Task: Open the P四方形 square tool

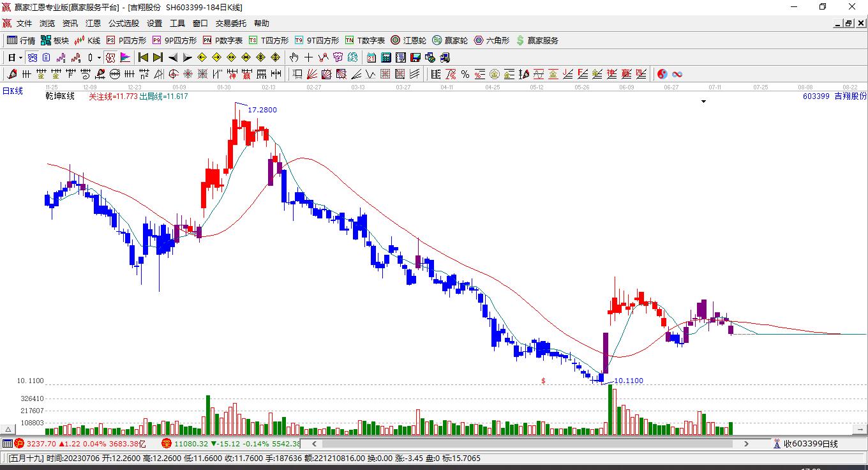Action: 126,40
